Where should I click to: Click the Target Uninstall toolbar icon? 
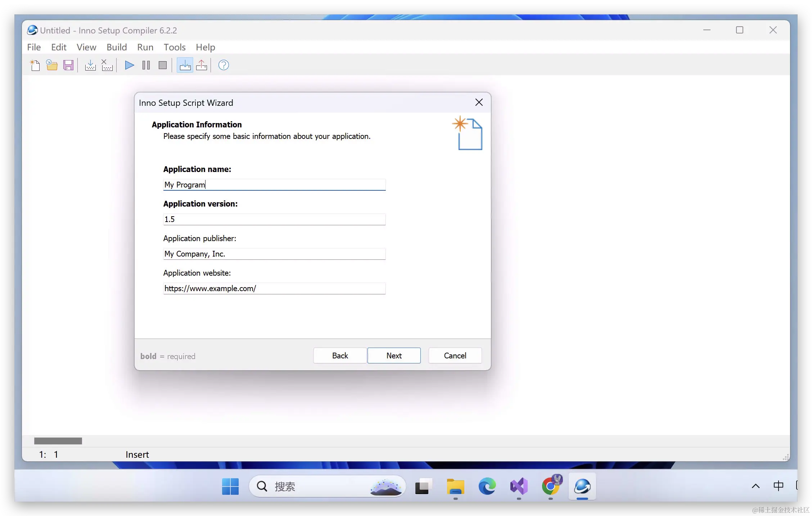pyautogui.click(x=202, y=65)
